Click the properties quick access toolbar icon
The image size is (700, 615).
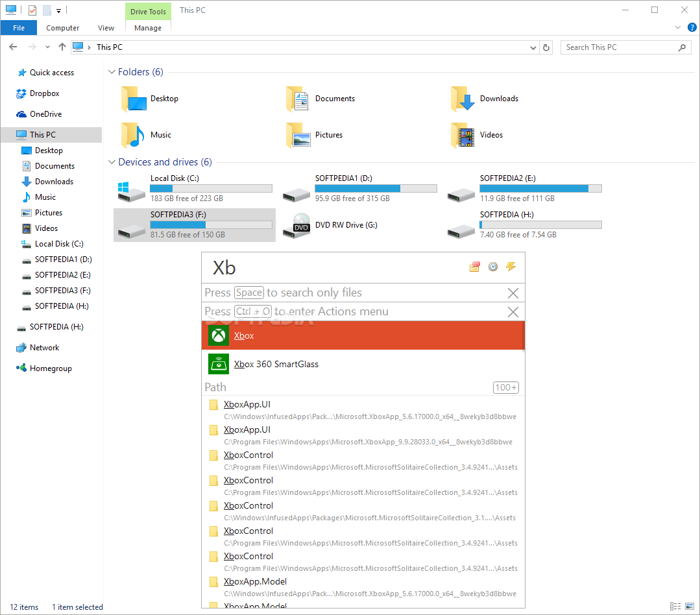tap(32, 10)
